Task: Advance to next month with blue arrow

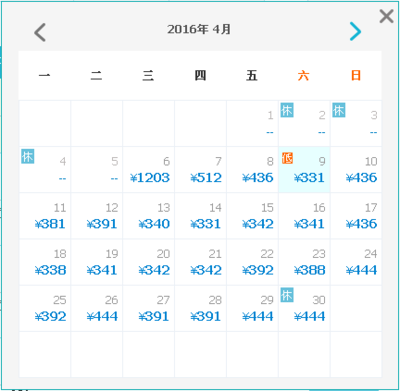Action: point(355,31)
